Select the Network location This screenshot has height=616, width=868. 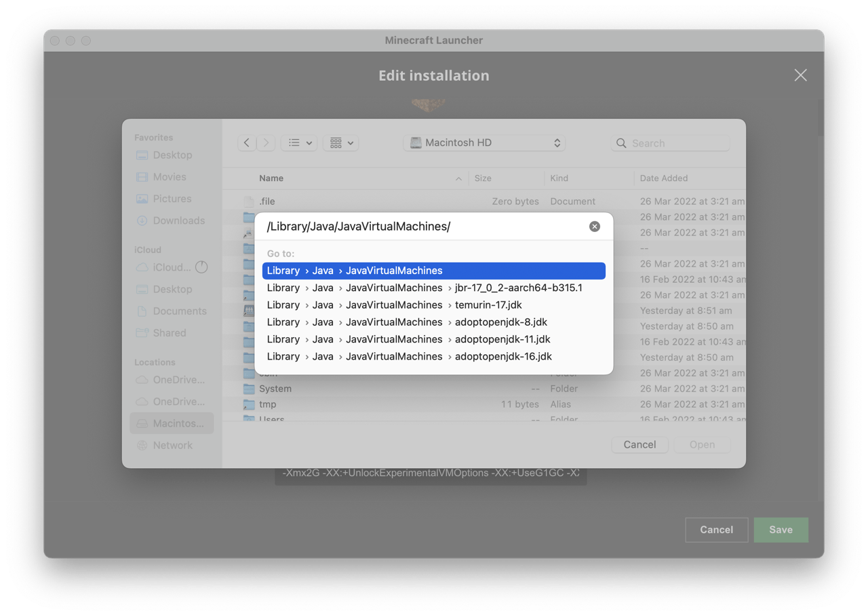(172, 444)
